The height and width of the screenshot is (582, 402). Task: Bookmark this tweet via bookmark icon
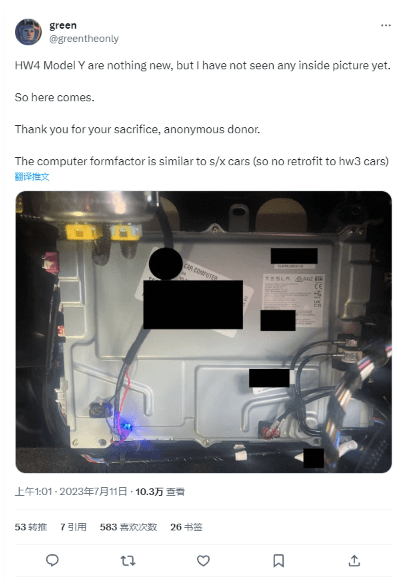(278, 560)
